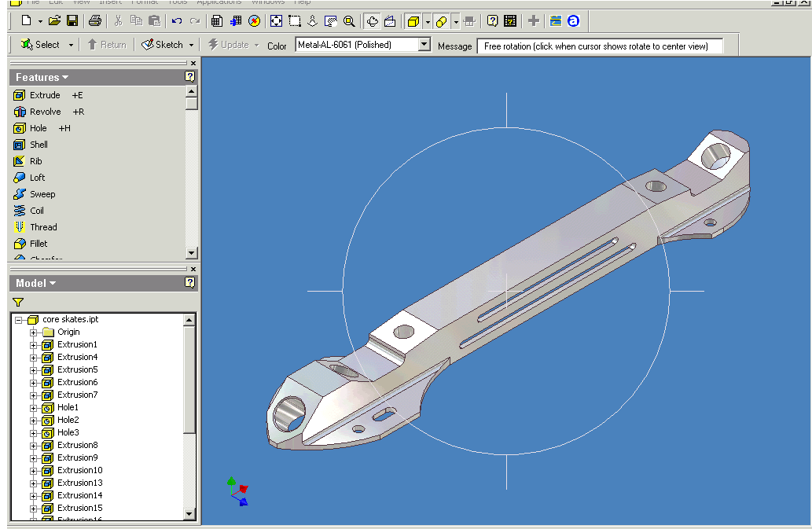Click the Open file folder icon
The width and height of the screenshot is (812, 529).
pos(54,20)
